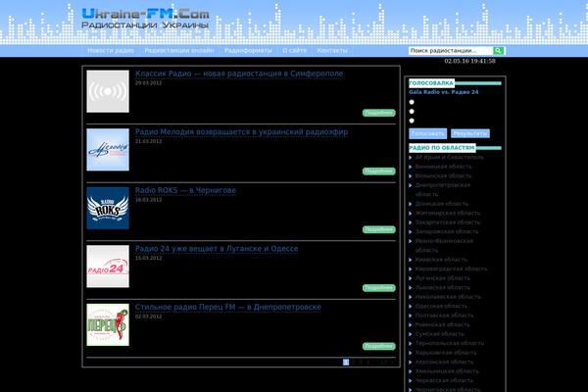Open headline Классик Радио — новая радиостанция в Симферополе

[239, 73]
